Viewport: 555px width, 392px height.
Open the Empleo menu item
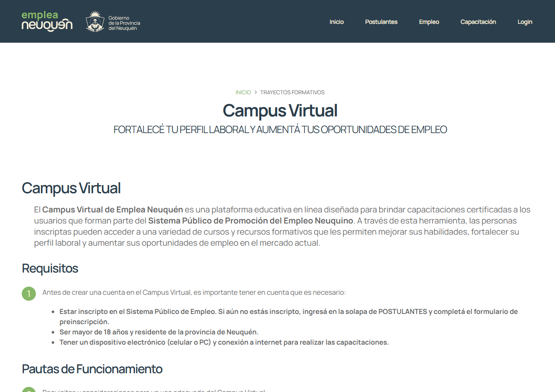[x=429, y=22]
